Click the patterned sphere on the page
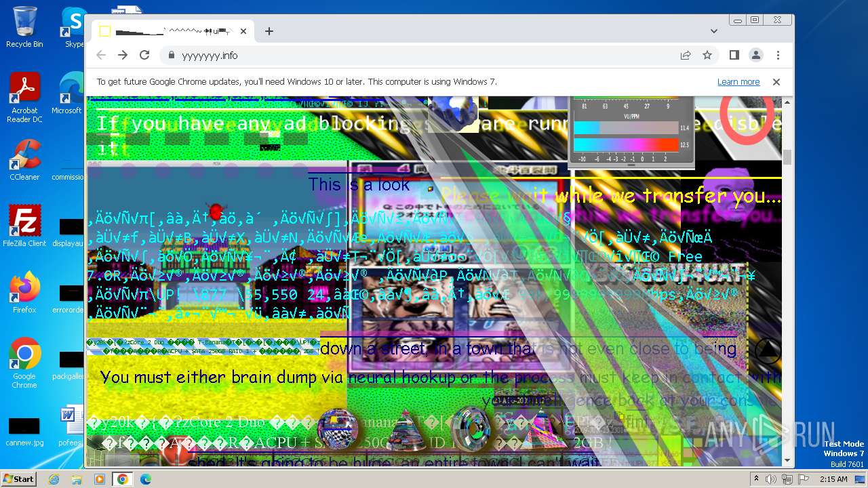 [x=337, y=430]
